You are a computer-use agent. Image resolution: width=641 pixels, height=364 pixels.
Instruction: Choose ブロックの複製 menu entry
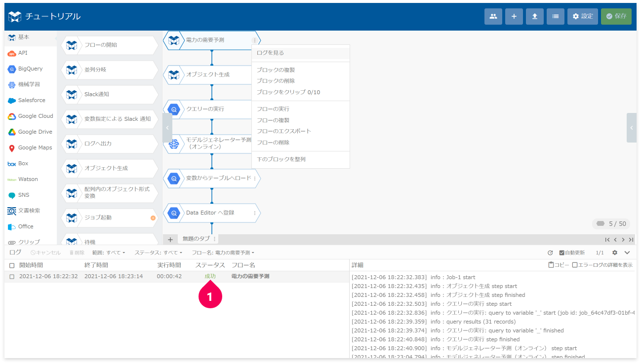301,70
